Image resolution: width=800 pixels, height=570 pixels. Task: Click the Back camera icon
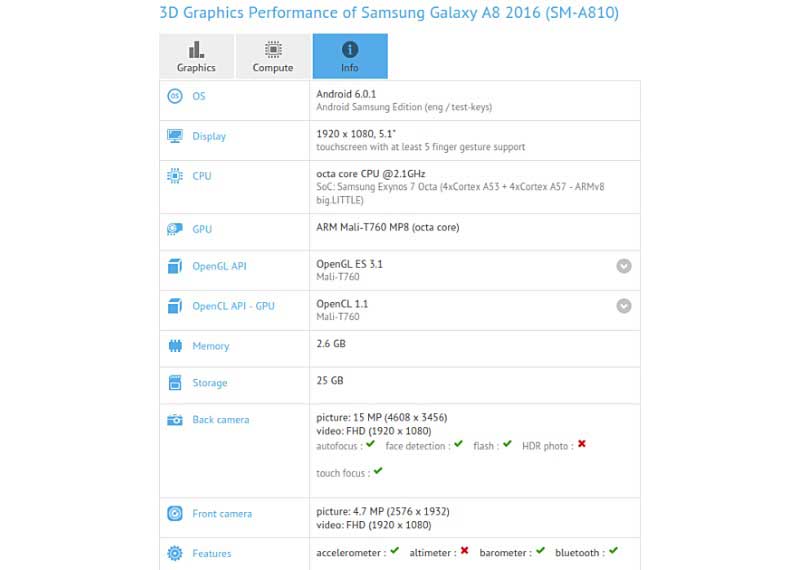pos(175,420)
